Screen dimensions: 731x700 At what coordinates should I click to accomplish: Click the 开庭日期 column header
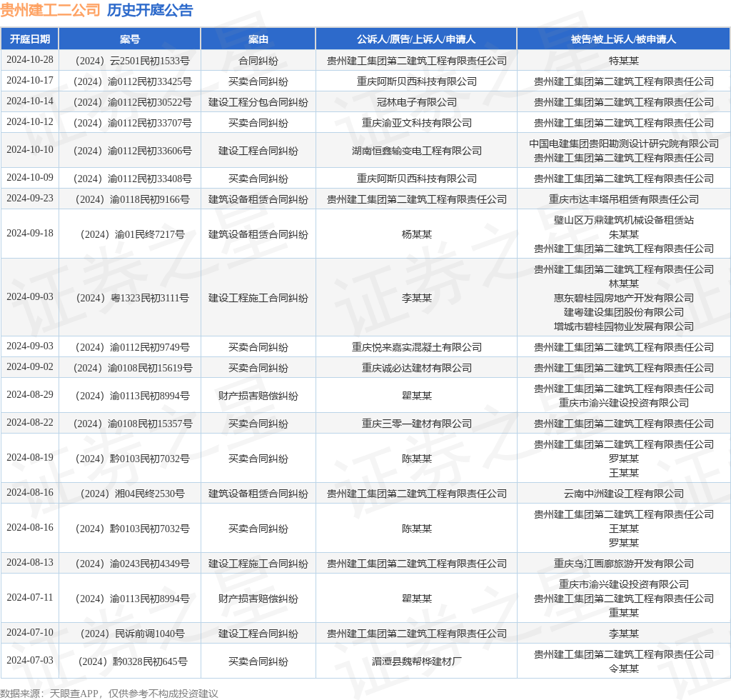[x=30, y=39]
